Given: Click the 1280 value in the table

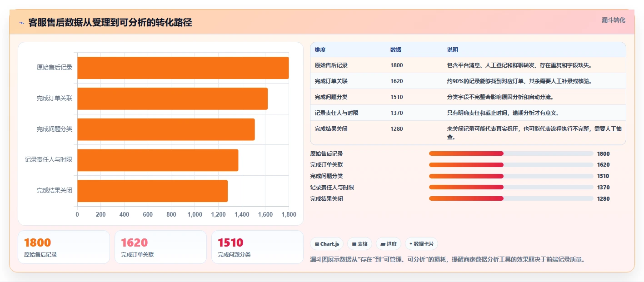Looking at the screenshot, I should [x=396, y=129].
